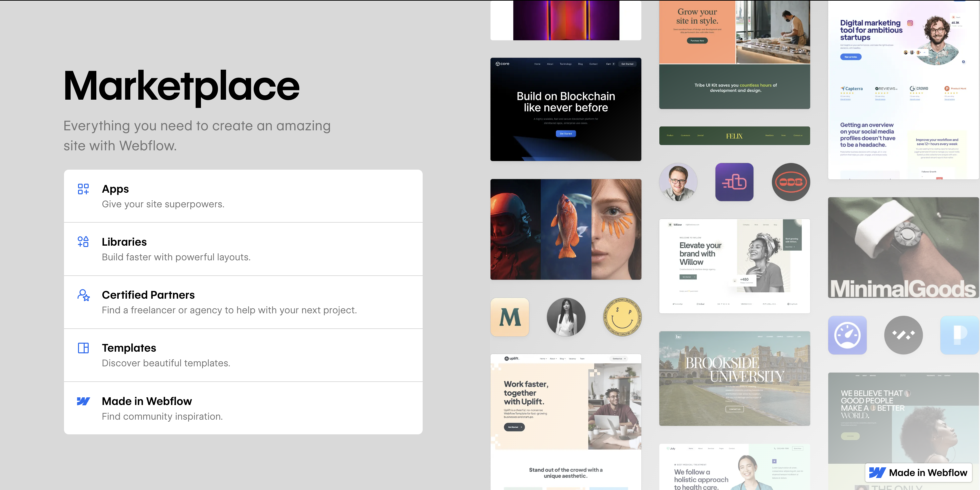
Task: Open Made in Webflow community inspiration
Action: pos(243,408)
